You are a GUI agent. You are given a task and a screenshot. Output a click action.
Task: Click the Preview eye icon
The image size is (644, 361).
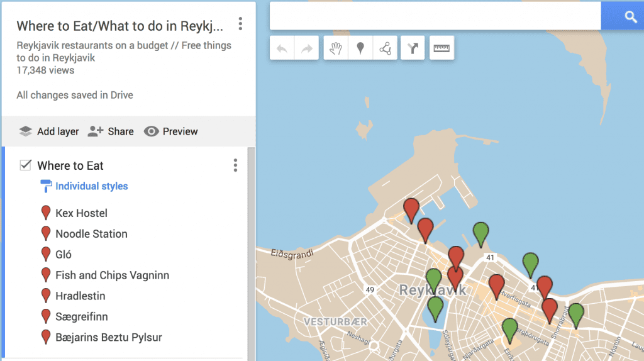coord(151,131)
